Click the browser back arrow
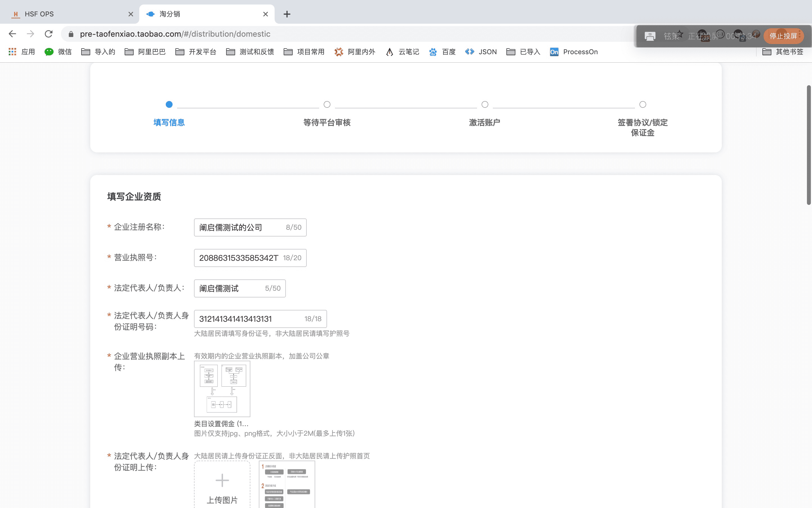 (x=12, y=34)
